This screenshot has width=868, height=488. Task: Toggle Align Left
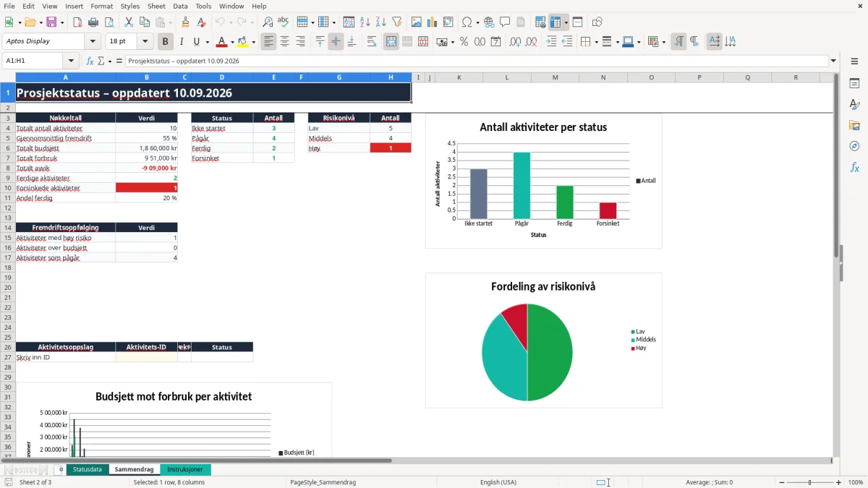pyautogui.click(x=268, y=42)
